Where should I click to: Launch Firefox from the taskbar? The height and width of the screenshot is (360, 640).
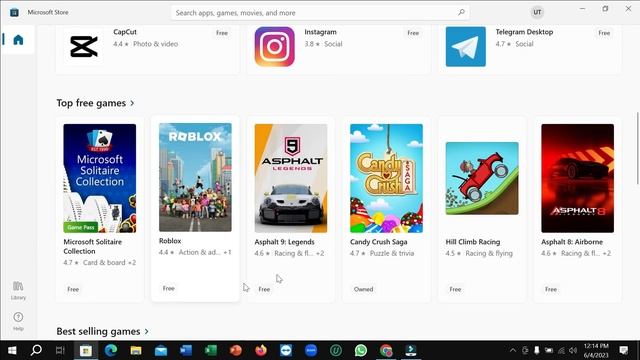[261, 351]
